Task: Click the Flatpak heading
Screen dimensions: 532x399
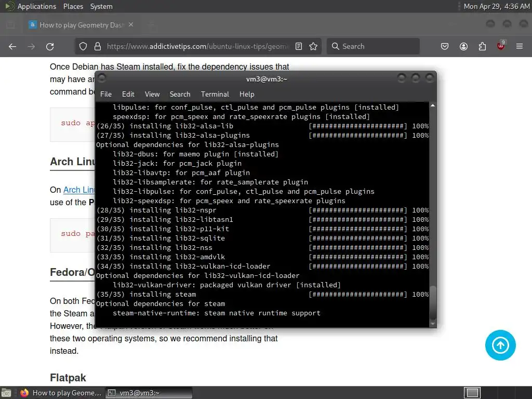Action: 68,378
